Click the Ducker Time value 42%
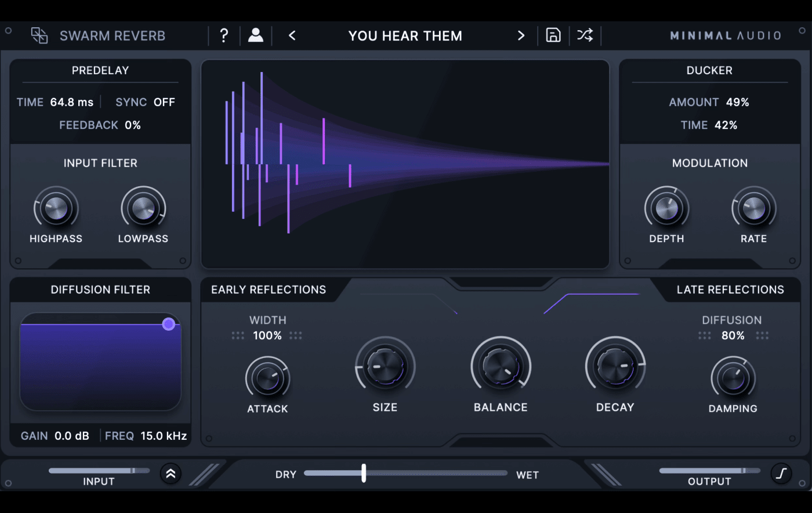Image resolution: width=812 pixels, height=513 pixels. (x=726, y=125)
